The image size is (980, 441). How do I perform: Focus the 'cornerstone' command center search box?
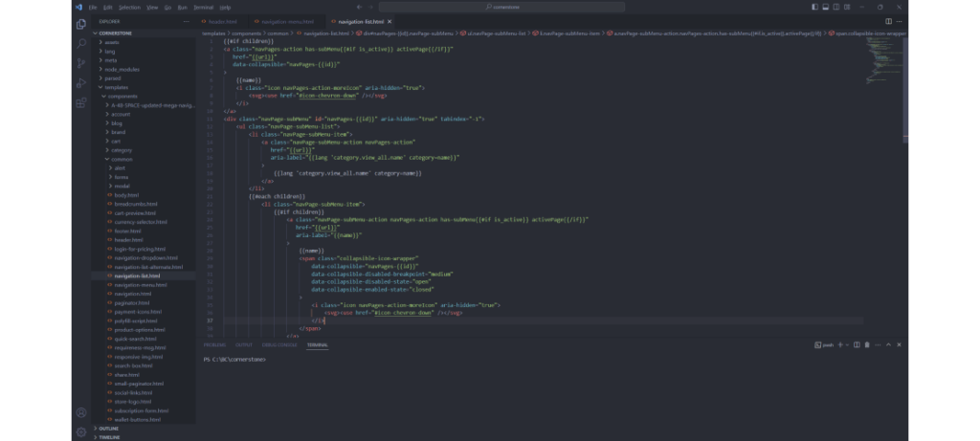coord(501,7)
